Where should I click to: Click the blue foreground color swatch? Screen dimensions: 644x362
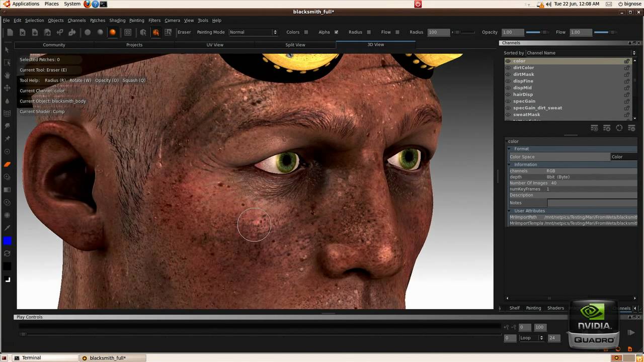(x=7, y=241)
